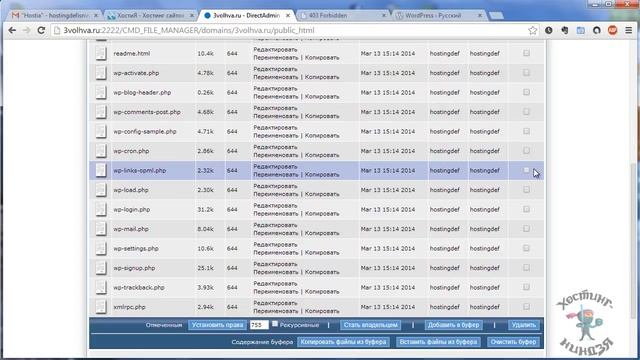This screenshot has width=640, height=360.
Task: Click the permissions value field showing 755
Action: [x=259, y=325]
